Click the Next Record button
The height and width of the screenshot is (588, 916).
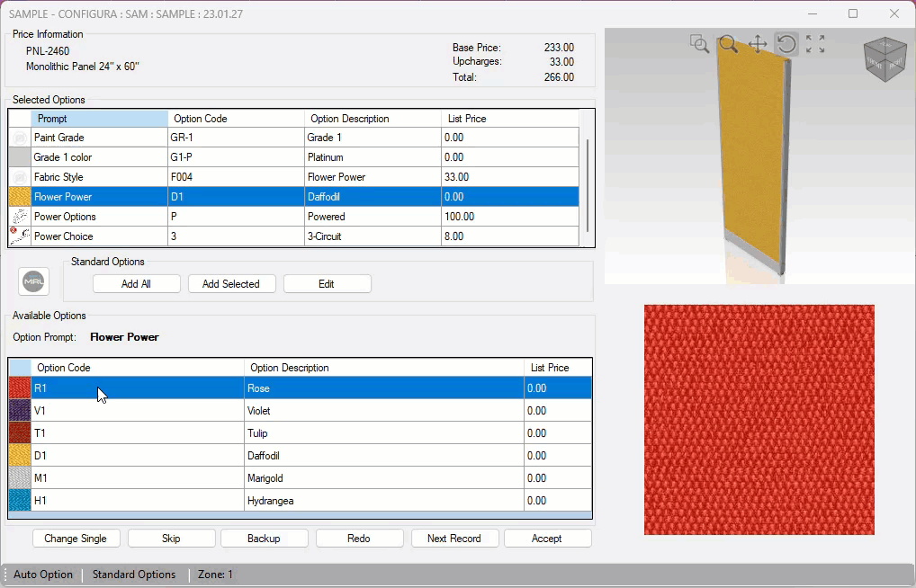454,539
